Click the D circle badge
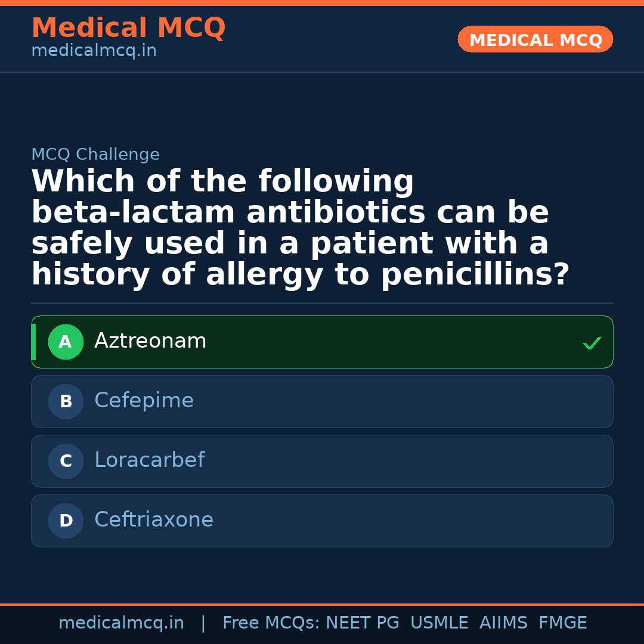The image size is (644, 644). click(x=66, y=521)
